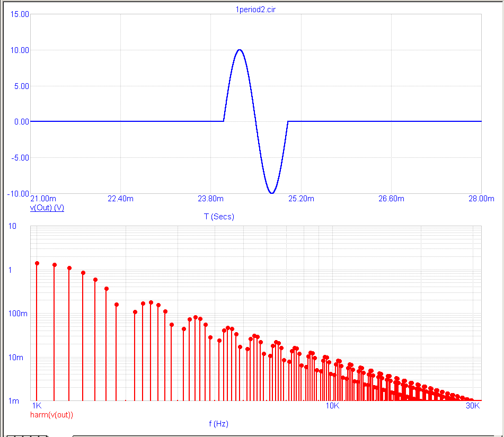Click the v(Out) (V) trace label

point(47,208)
